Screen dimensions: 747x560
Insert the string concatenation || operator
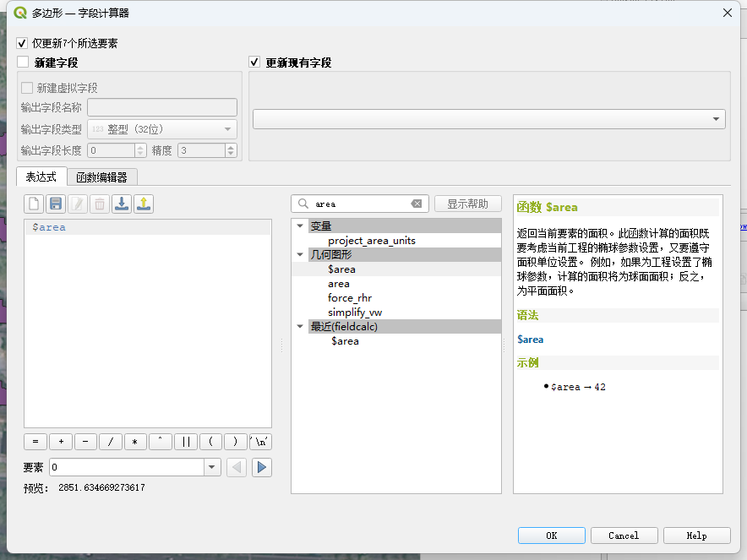point(185,442)
